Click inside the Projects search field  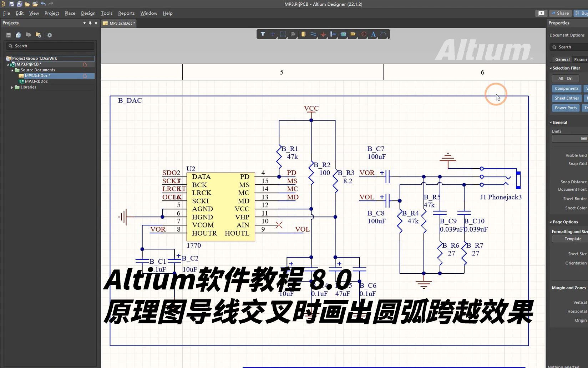pyautogui.click(x=50, y=46)
